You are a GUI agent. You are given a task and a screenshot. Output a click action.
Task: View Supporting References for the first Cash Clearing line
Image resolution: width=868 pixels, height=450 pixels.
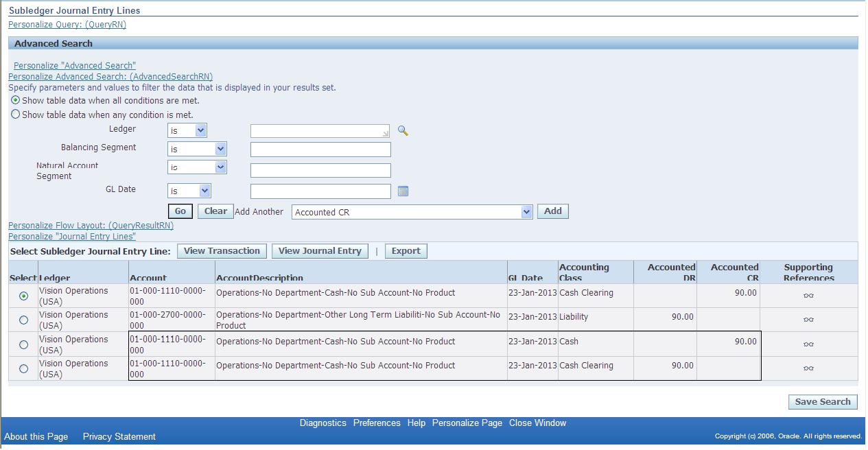[x=809, y=295]
